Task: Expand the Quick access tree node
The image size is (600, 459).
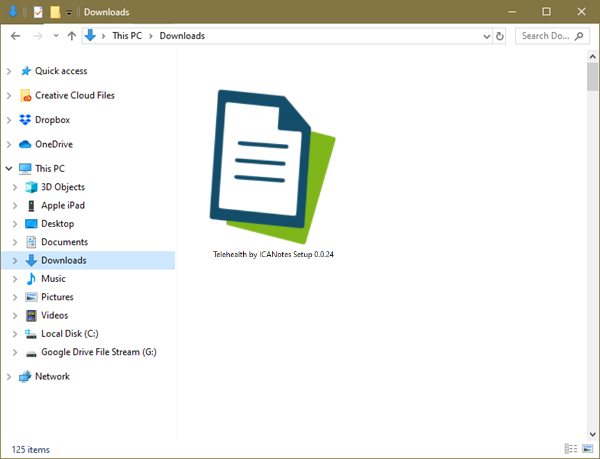Action: (9, 71)
